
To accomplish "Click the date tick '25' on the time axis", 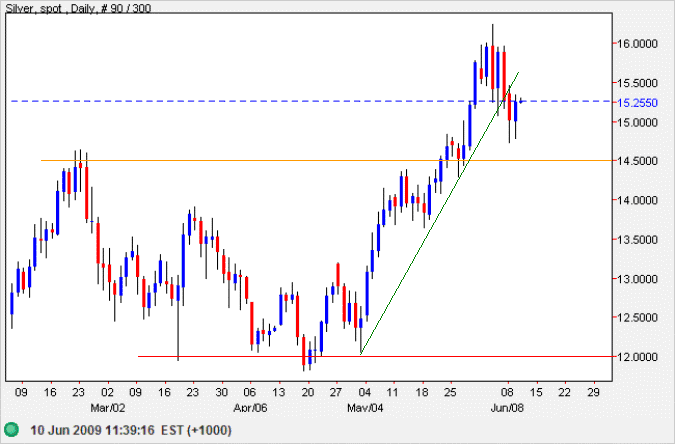I will click(x=450, y=392).
